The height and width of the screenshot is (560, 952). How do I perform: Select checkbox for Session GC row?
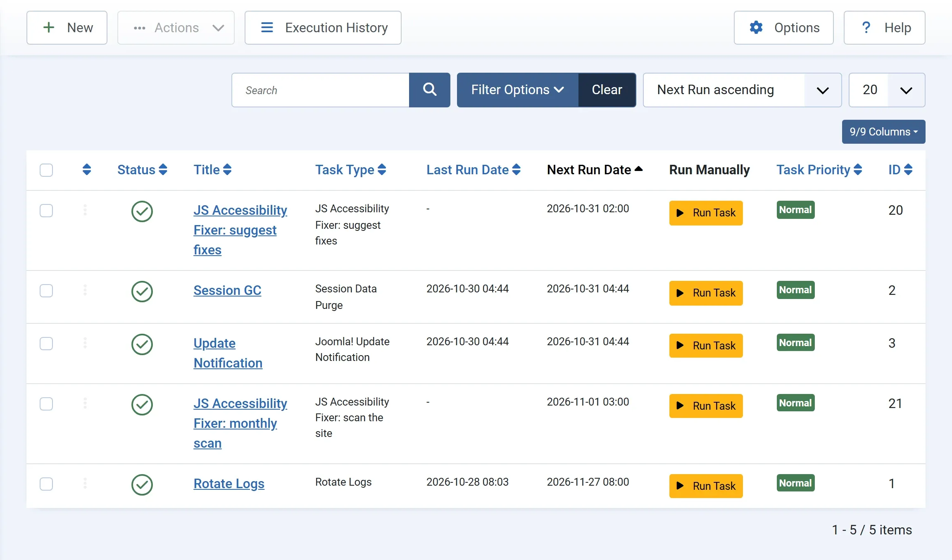[x=46, y=291]
